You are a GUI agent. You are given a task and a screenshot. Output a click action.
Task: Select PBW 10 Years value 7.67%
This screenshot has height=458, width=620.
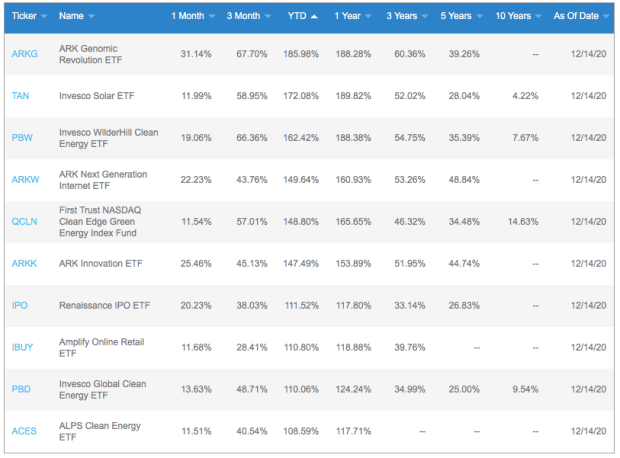525,138
